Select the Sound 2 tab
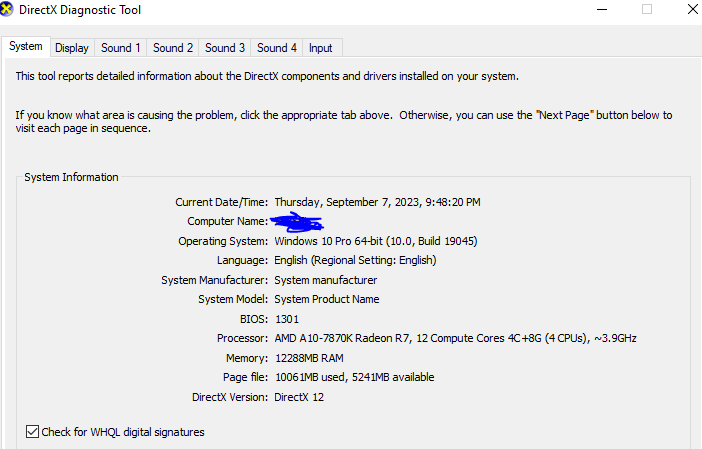This screenshot has height=449, width=702. pos(173,48)
